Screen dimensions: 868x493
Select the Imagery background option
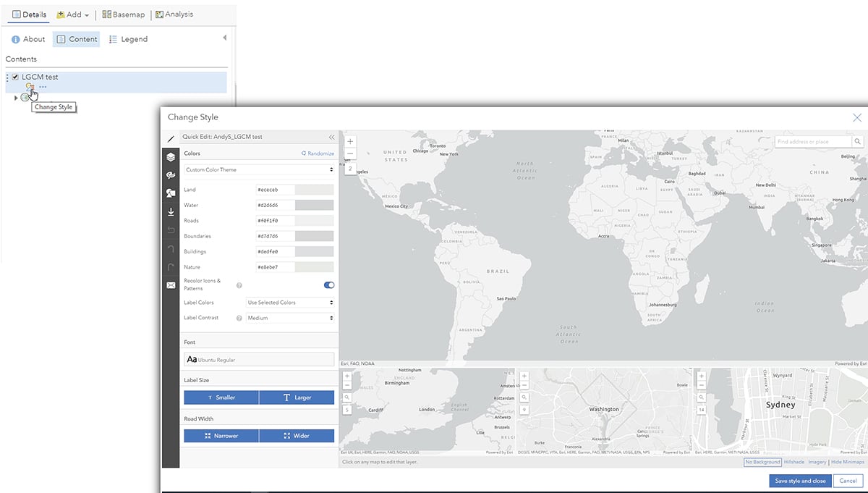[817, 462]
